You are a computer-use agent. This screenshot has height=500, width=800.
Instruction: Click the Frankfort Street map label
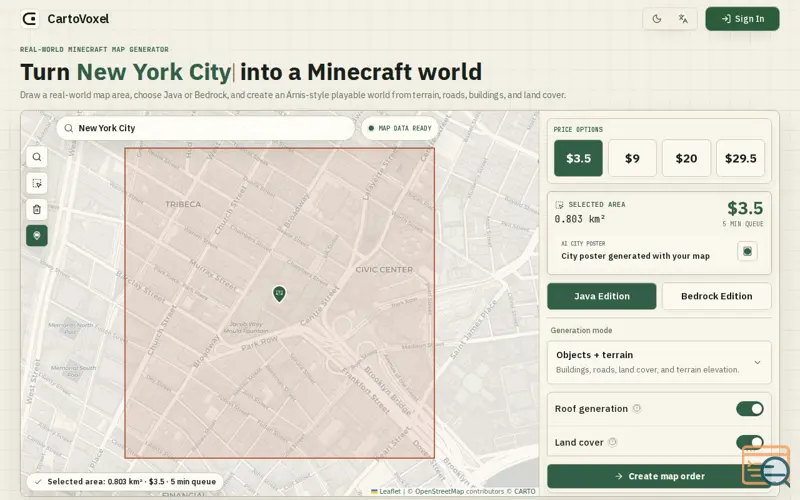[x=367, y=390]
